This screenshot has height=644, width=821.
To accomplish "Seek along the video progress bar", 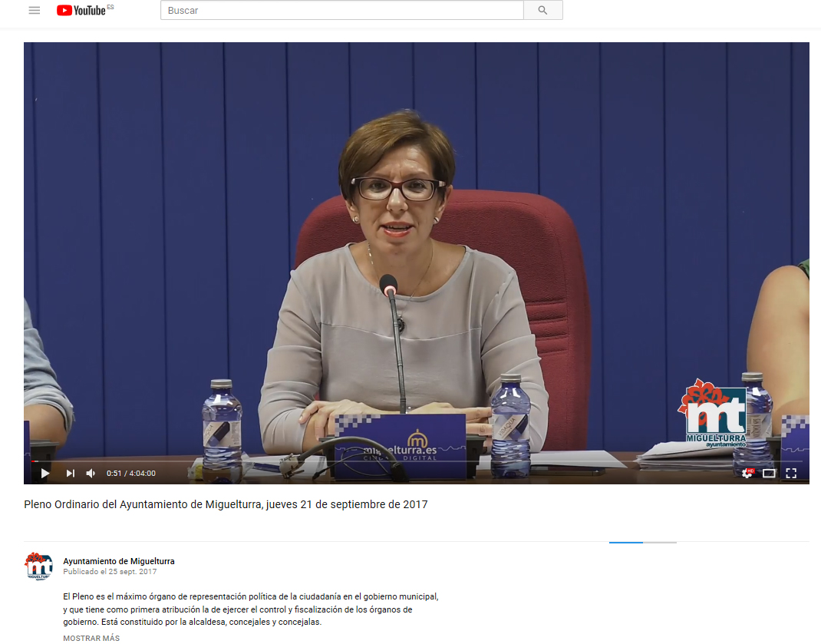I will [417, 461].
